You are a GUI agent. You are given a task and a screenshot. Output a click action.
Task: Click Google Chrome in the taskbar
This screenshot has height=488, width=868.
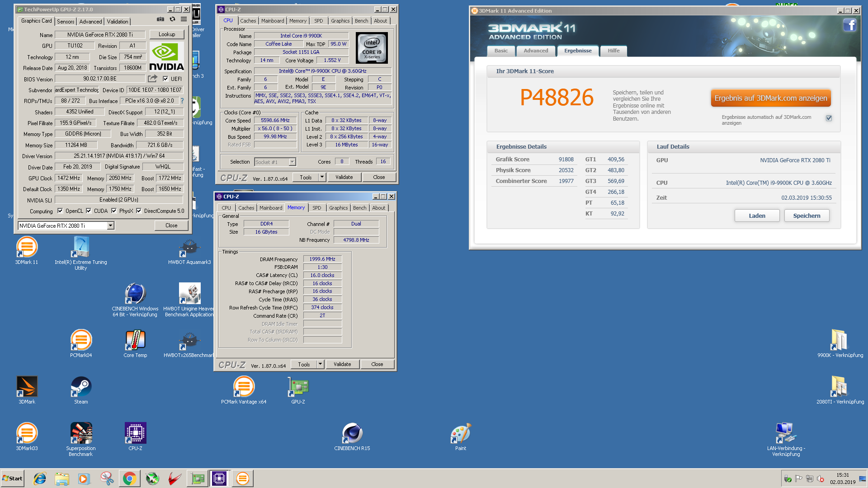coord(130,479)
